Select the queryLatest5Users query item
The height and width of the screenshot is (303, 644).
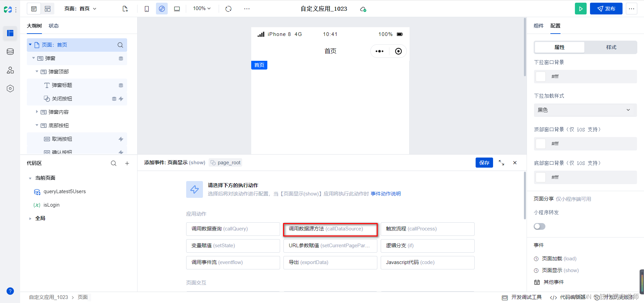click(64, 191)
